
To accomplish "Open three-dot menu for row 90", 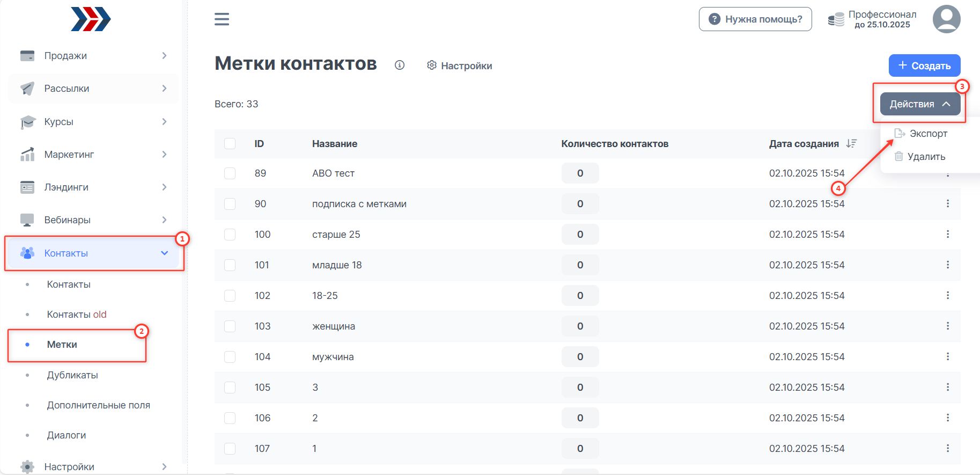I will pos(948,203).
